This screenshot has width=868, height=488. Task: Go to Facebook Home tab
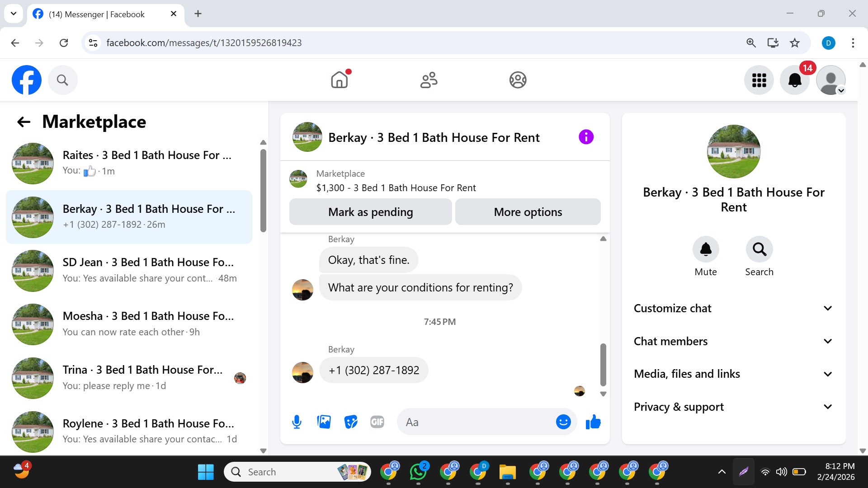point(339,80)
